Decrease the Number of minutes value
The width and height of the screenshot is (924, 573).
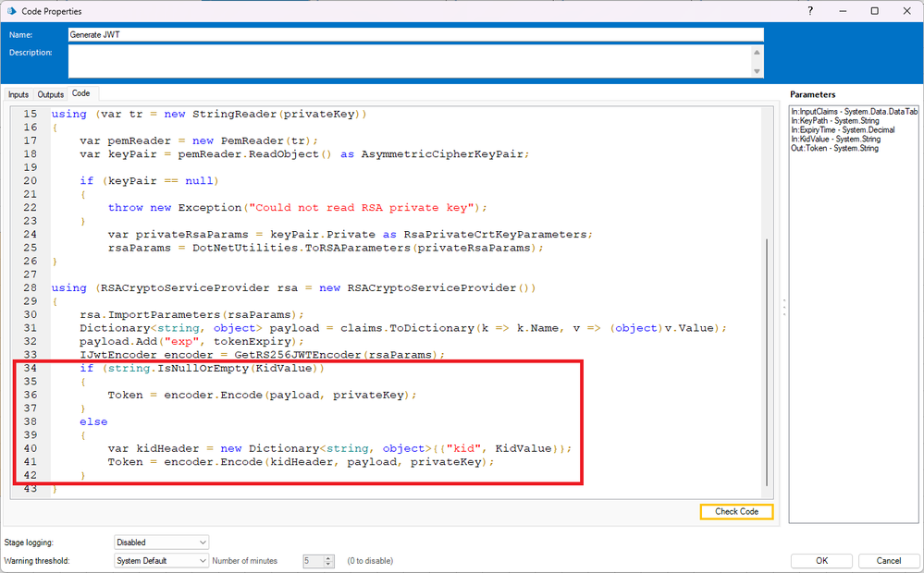tap(328, 564)
